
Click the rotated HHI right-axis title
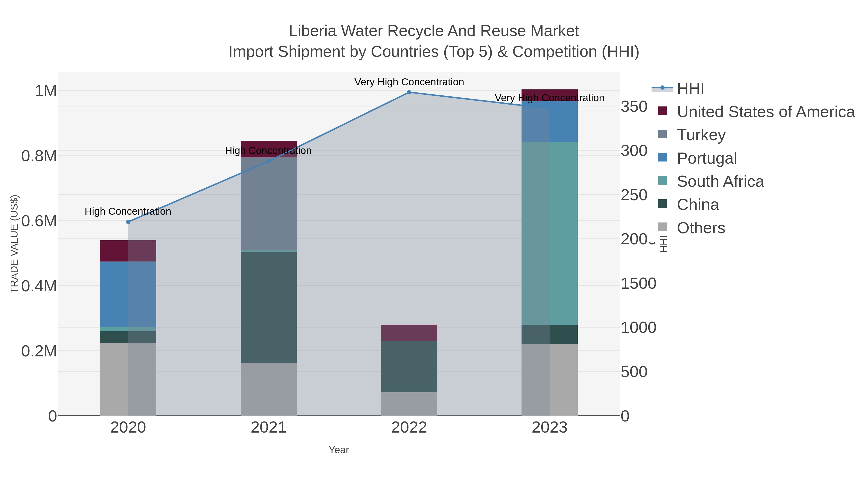point(664,244)
